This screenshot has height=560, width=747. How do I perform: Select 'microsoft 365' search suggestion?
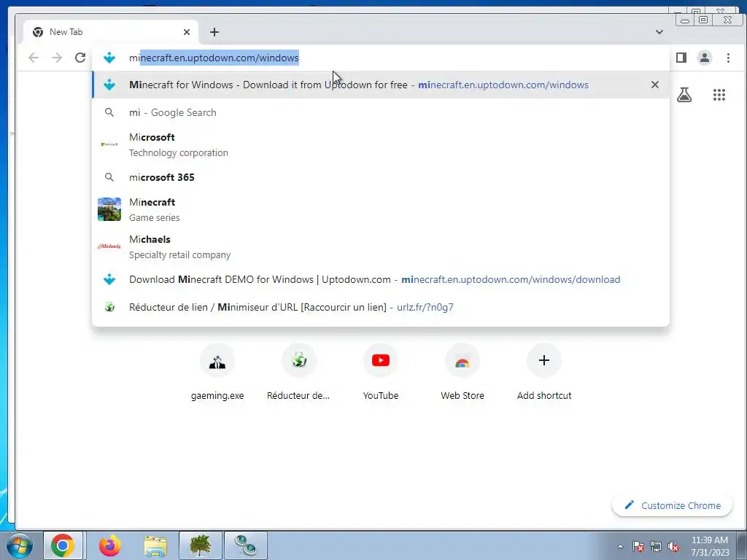(381, 177)
